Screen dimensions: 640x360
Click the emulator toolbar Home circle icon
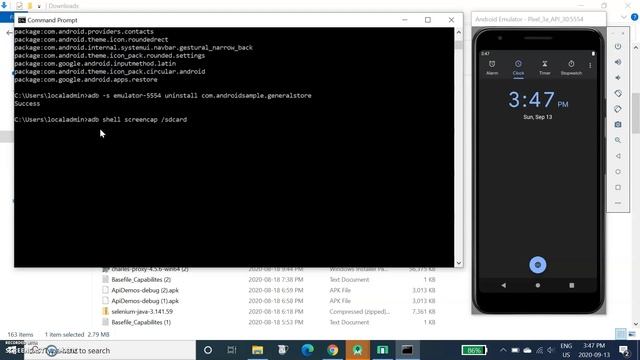coord(618,172)
